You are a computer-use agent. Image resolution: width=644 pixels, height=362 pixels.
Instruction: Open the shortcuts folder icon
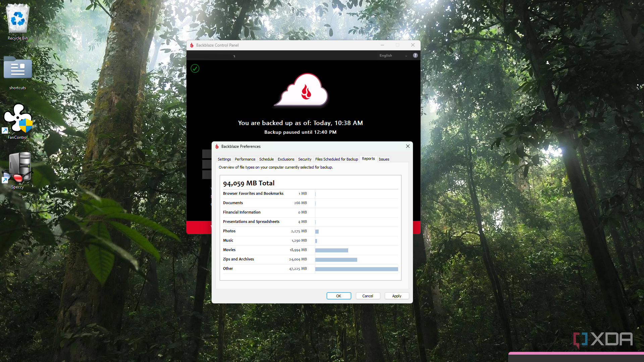point(18,73)
